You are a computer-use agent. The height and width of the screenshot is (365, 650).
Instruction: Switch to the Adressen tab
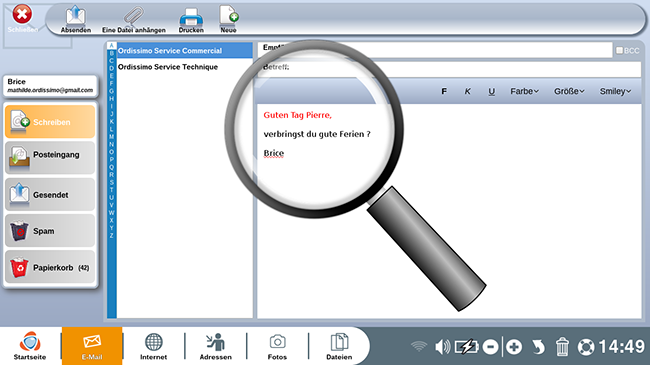click(216, 346)
